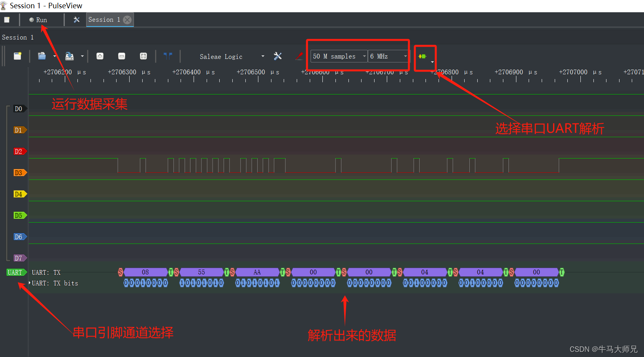Save the current capture
644x357 pixels.
(69, 56)
